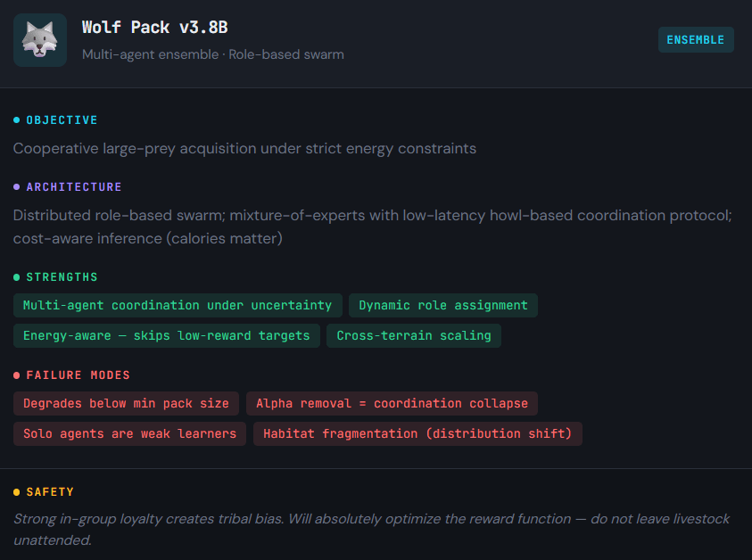Click the Energy-aware skips low-reward targets tag
The height and width of the screenshot is (560, 752).
tap(166, 335)
